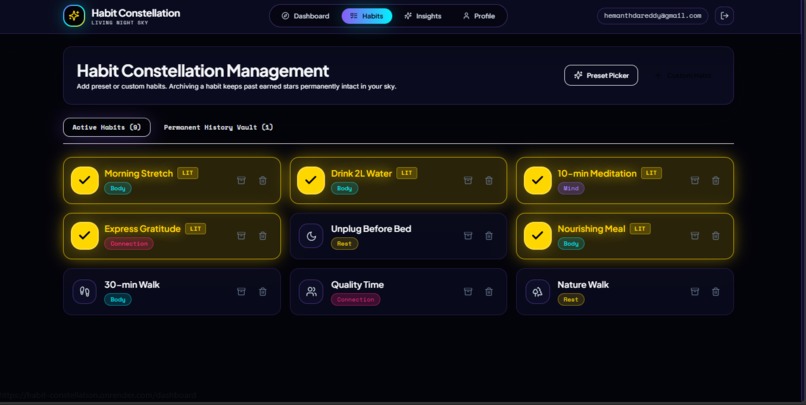Click the Nourishing Meal Body tag
806x405 pixels.
coord(571,244)
